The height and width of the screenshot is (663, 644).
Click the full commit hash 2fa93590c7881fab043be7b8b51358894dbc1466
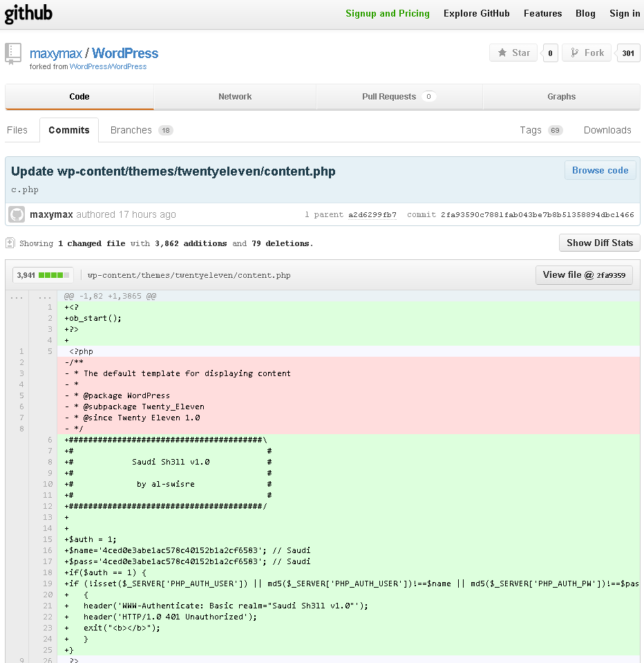(x=537, y=215)
